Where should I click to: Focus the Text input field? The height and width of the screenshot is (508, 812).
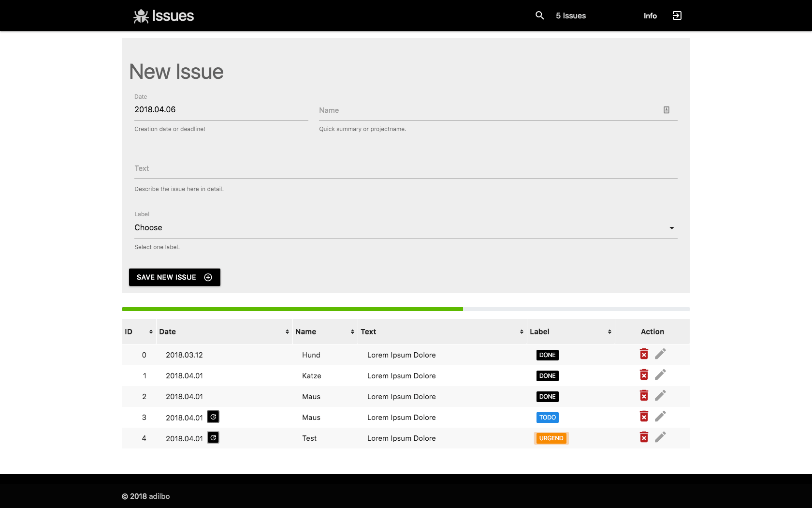tap(406, 168)
